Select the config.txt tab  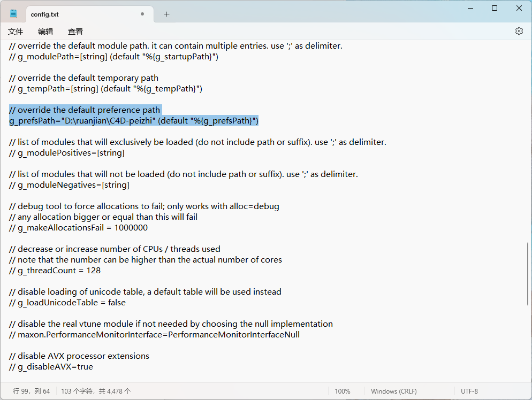coord(90,14)
